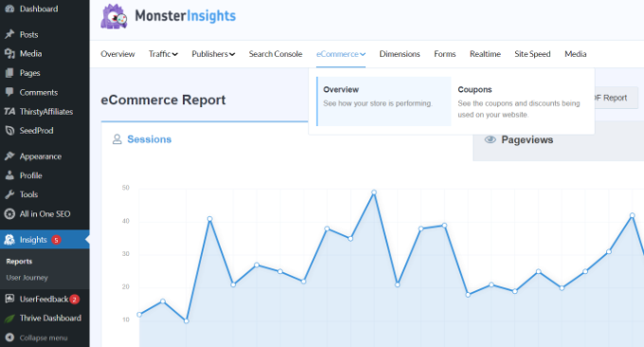This screenshot has width=644, height=347.
Task: Click the Tools wrench icon
Action: point(9,194)
